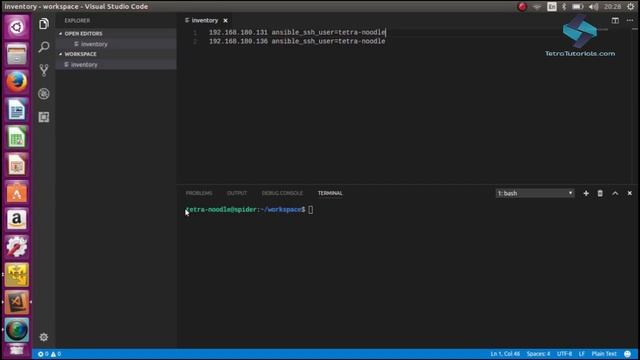Click the 'Spaces: 4' indentation status
640x360 pixels.
[538, 354]
